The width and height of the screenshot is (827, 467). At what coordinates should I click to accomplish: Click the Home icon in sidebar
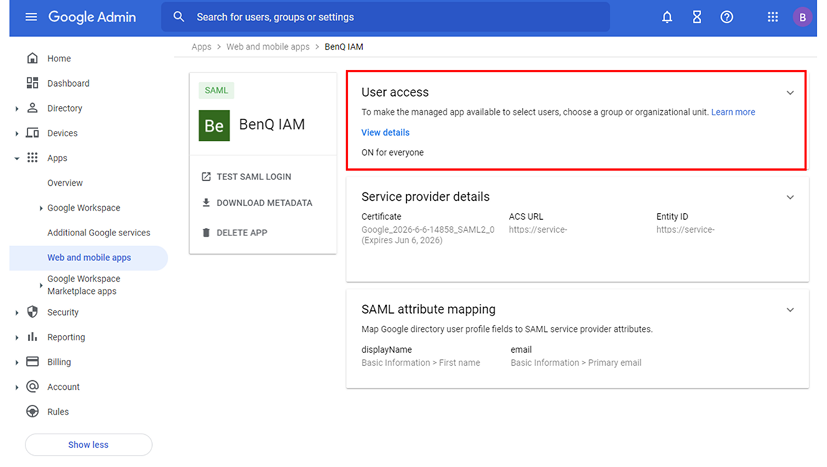[32, 59]
